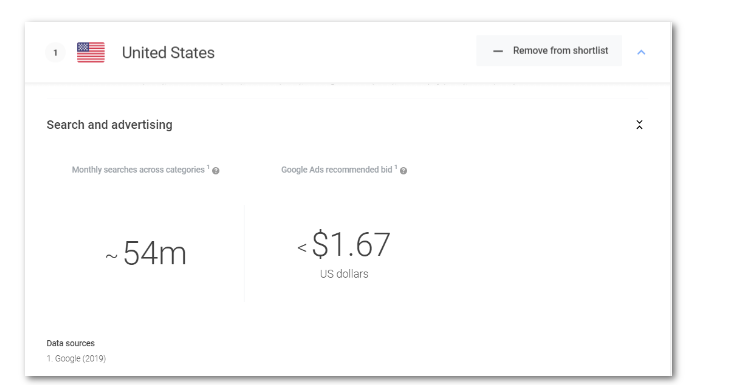Screen dimensions: 730x385
Task: Open help for Monthly searches across categories
Action: 216,170
